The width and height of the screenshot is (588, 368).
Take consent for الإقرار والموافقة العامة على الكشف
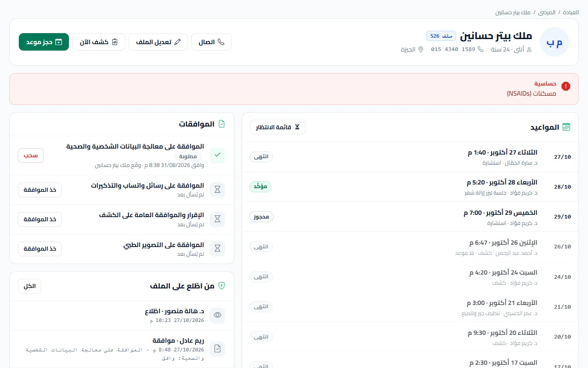pyautogui.click(x=40, y=219)
